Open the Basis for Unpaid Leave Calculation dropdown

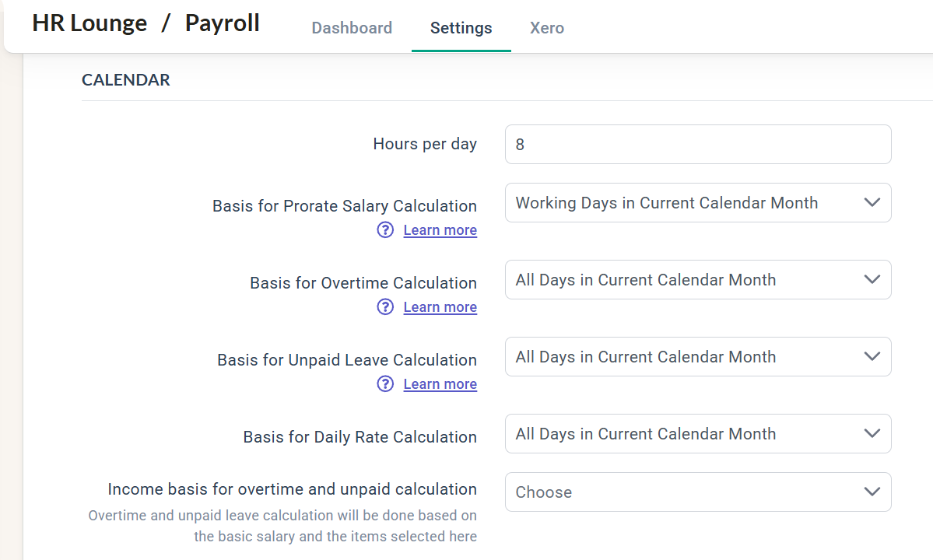698,356
